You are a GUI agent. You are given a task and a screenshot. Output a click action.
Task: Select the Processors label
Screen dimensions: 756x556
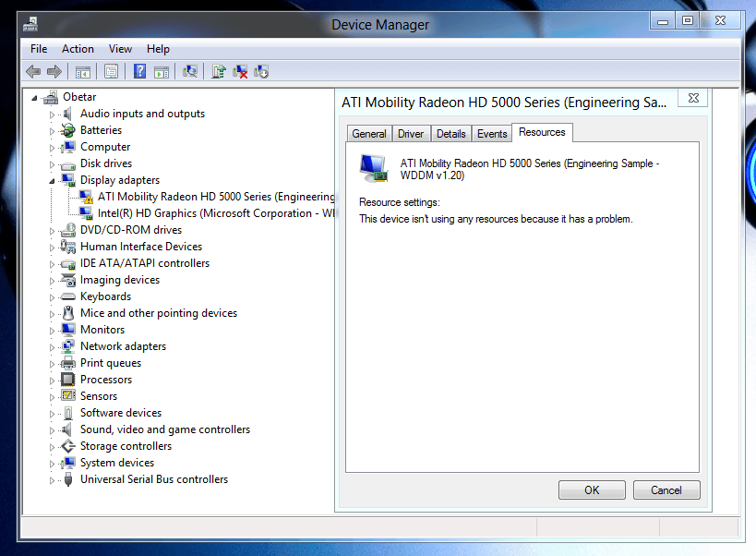[106, 380]
